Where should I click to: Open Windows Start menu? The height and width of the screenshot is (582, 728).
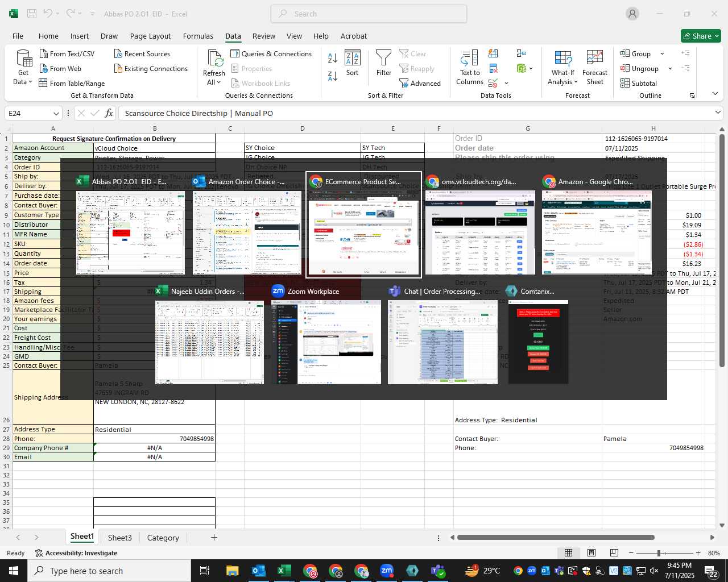(x=14, y=571)
